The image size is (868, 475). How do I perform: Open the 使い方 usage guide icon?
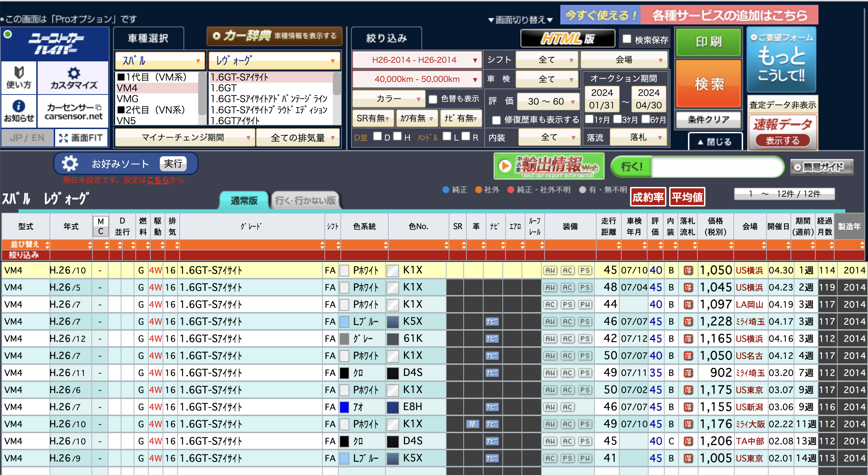click(19, 77)
